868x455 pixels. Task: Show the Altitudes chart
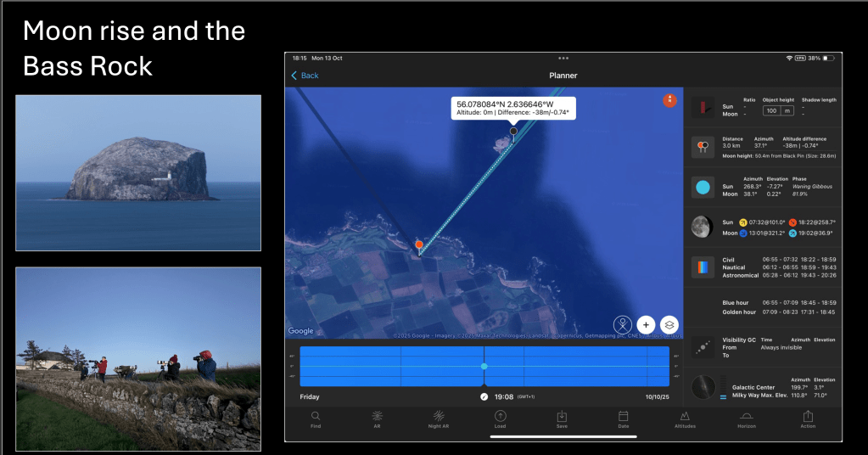(x=685, y=419)
